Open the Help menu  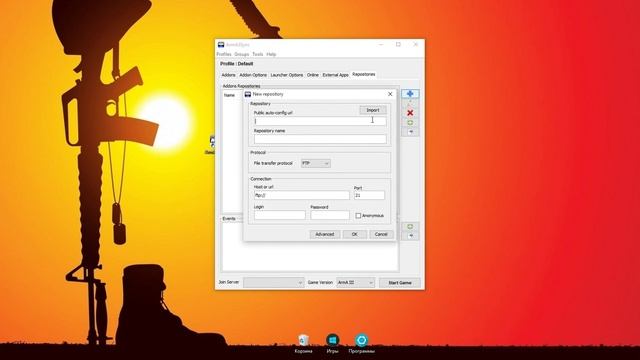click(x=271, y=54)
